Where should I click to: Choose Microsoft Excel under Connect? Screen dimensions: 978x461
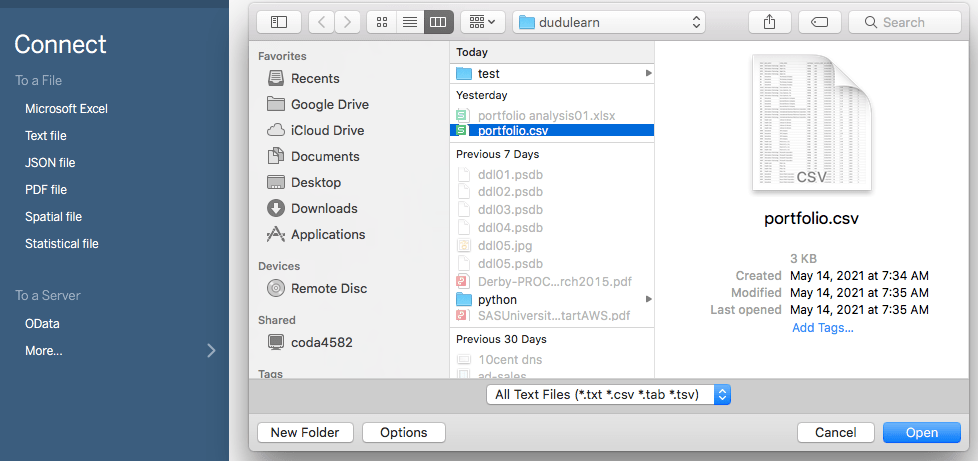[66, 108]
